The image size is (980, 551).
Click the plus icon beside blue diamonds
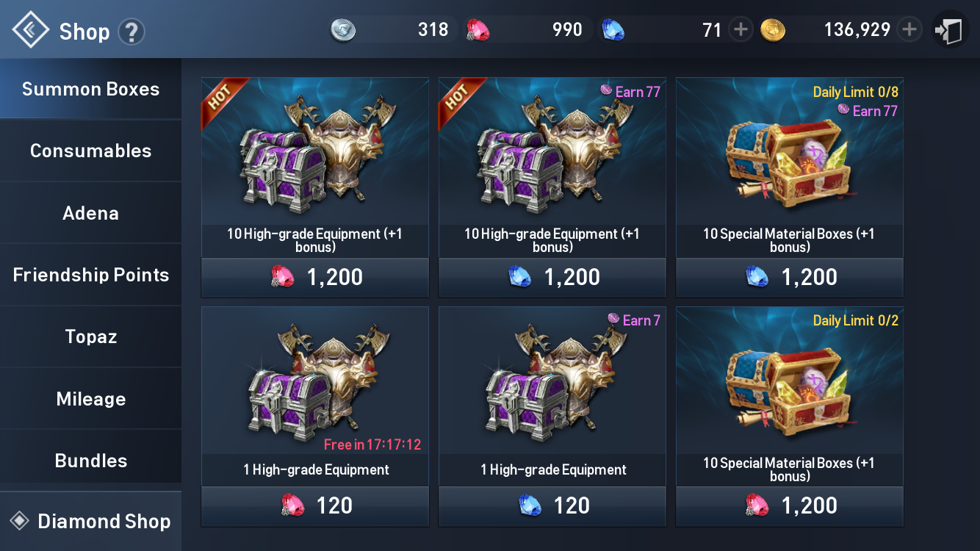point(741,30)
